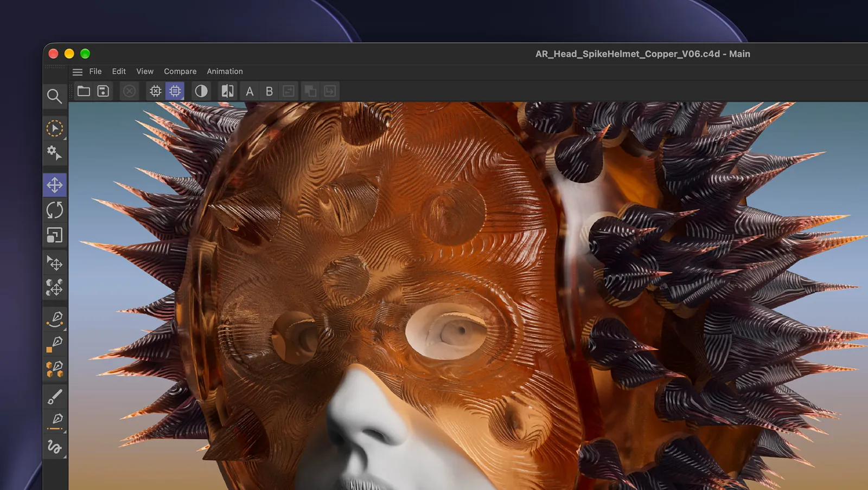Click the rendered copper mask image

point(468,296)
